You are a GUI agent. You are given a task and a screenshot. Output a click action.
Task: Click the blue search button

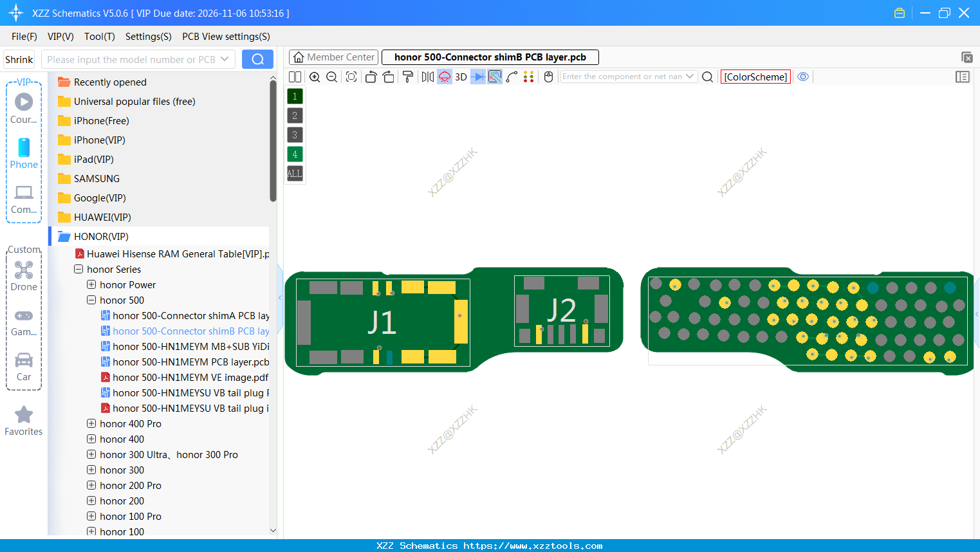[x=257, y=59]
